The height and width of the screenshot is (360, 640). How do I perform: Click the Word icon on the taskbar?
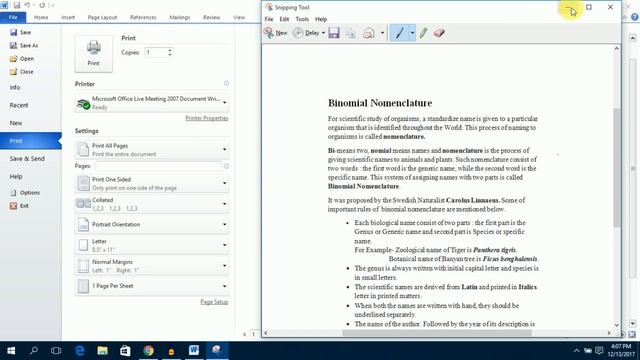pos(194,351)
